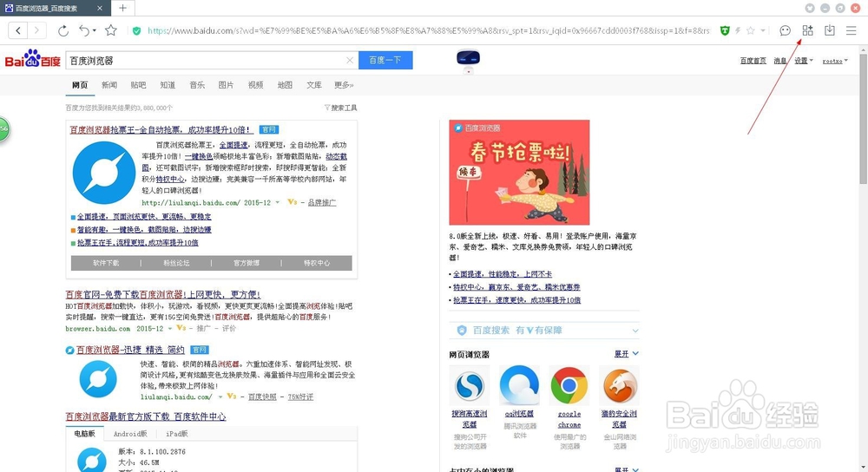
Task: Select the Android版 tab
Action: click(130, 434)
